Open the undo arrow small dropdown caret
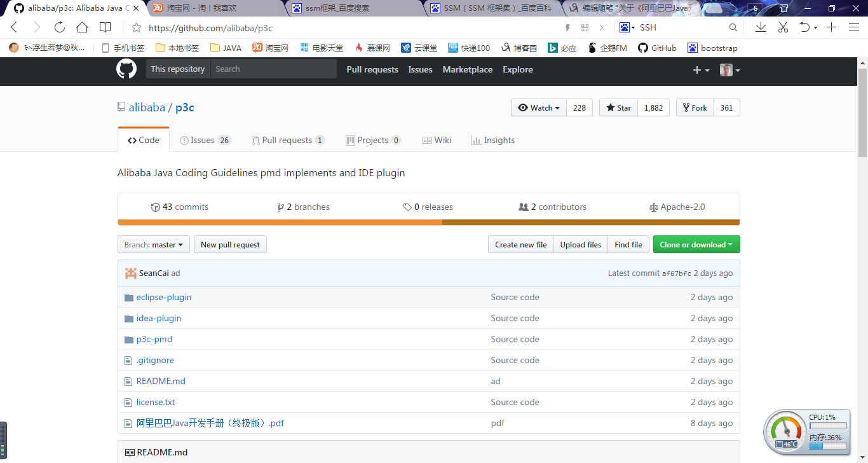 coord(815,28)
